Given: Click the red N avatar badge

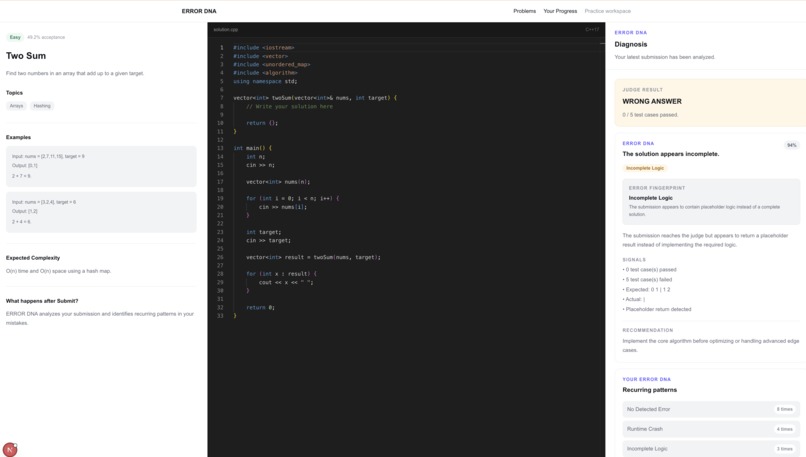Looking at the screenshot, I should 10,450.
